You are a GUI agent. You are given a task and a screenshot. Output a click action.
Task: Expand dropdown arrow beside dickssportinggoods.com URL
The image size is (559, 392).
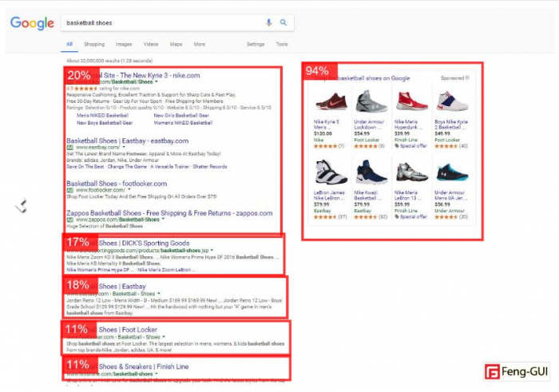point(212,251)
